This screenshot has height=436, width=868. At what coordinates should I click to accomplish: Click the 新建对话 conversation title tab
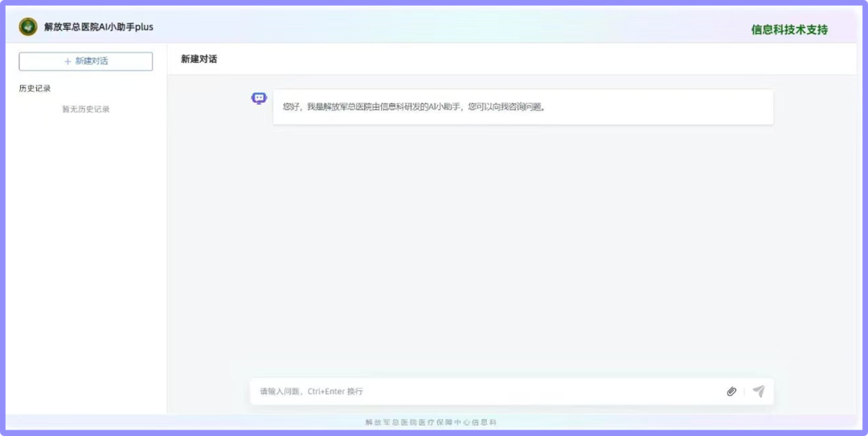pyautogui.click(x=199, y=60)
